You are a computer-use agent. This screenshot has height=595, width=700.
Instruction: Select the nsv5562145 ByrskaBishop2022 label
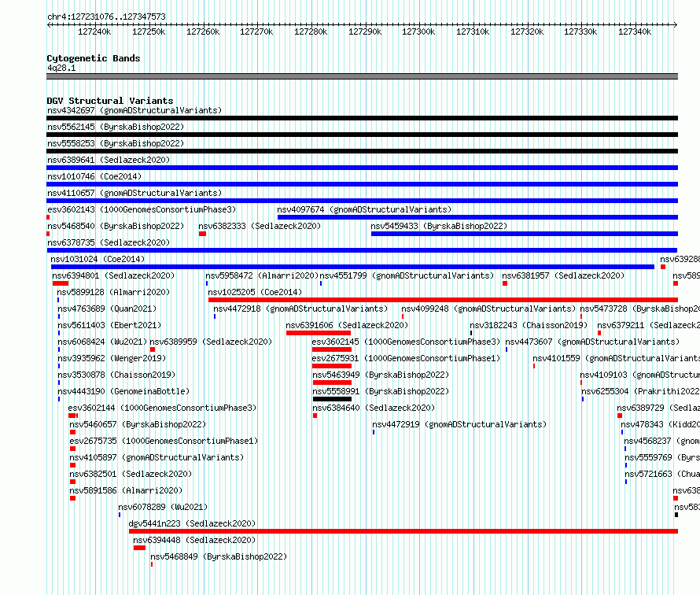[x=116, y=127]
